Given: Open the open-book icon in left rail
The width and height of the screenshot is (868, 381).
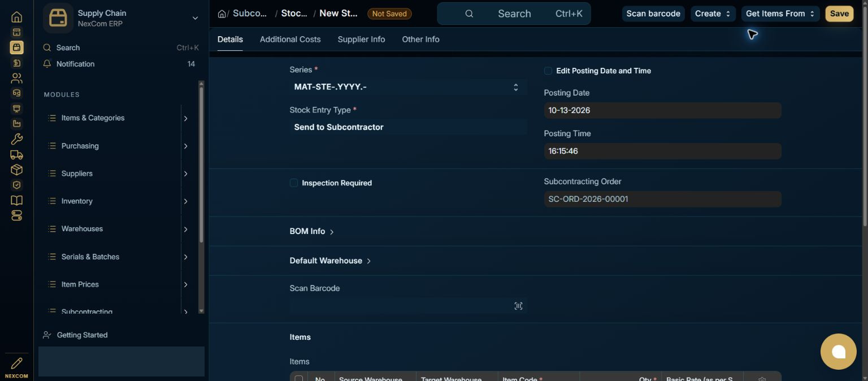Looking at the screenshot, I should pyautogui.click(x=16, y=200).
